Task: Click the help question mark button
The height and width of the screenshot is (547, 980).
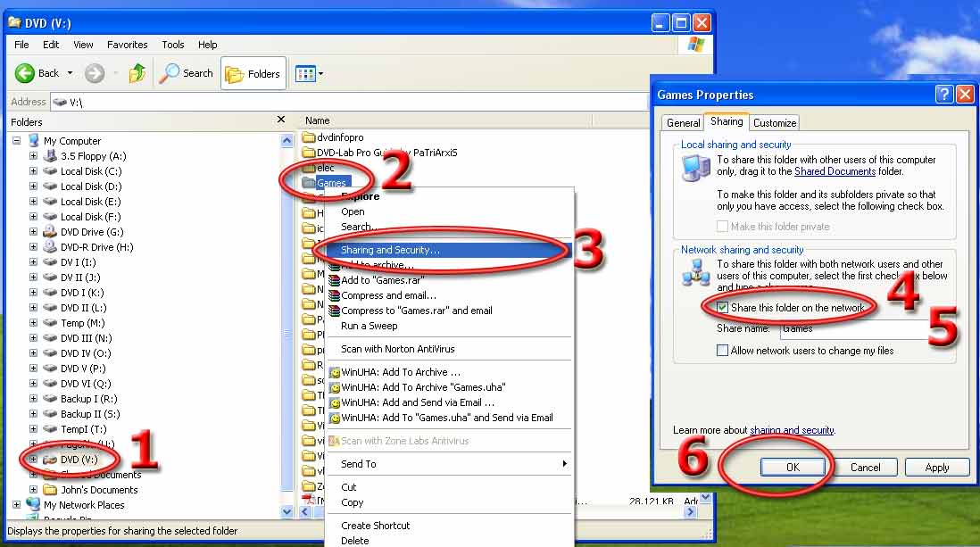Action: click(x=944, y=95)
